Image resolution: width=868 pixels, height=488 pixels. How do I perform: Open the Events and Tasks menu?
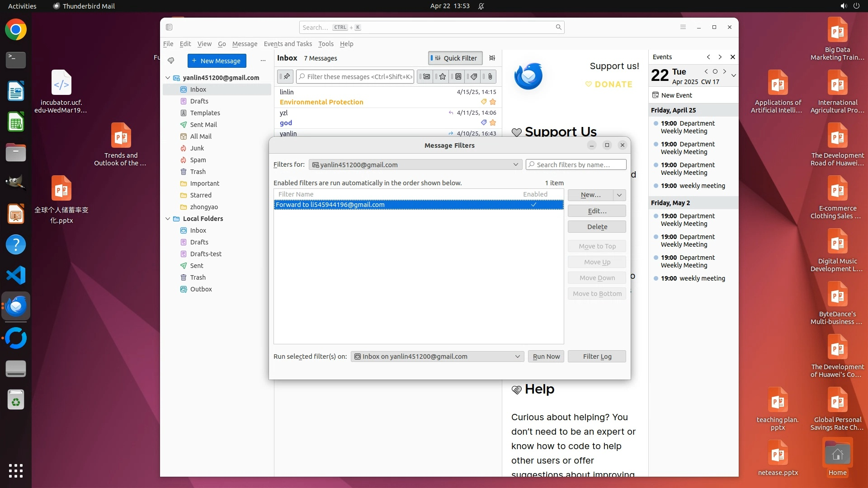pyautogui.click(x=288, y=44)
